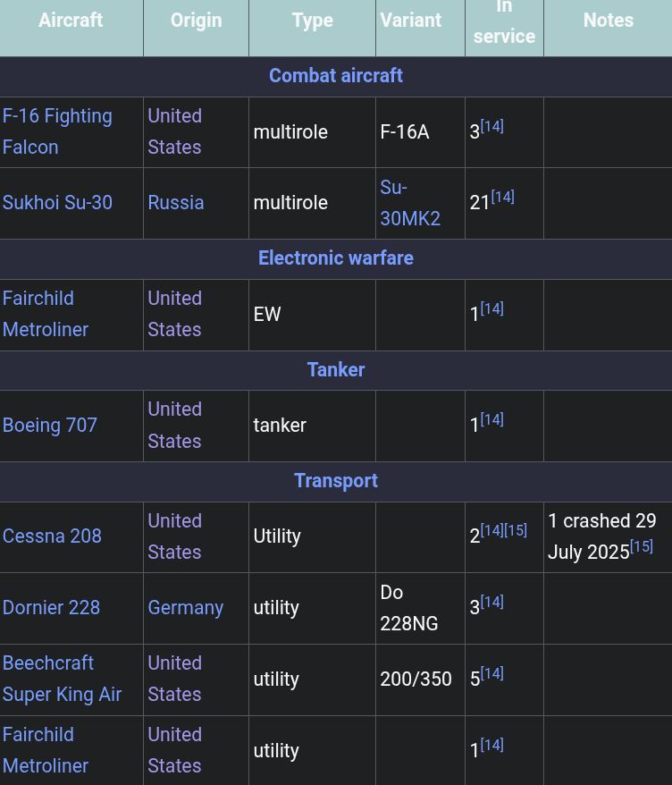Follow the Germany origin link
The image size is (672, 785).
185,608
